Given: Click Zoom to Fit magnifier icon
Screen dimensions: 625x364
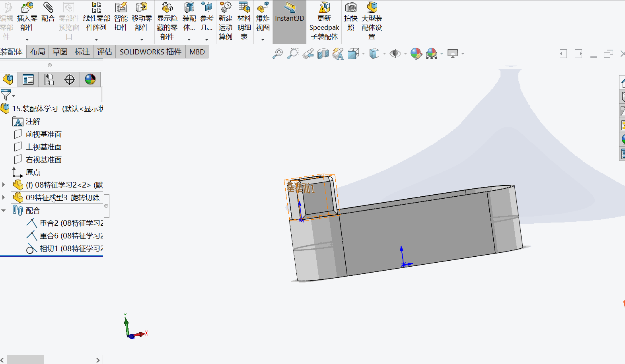Looking at the screenshot, I should coord(278,54).
